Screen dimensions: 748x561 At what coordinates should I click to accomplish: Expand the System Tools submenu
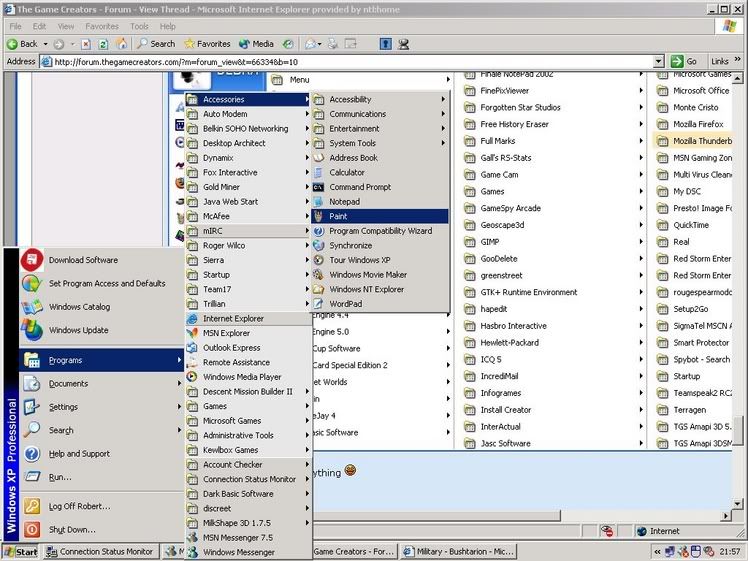point(380,143)
